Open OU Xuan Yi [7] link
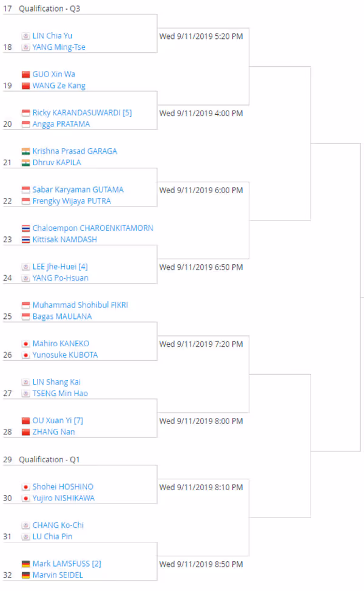 pyautogui.click(x=58, y=420)
